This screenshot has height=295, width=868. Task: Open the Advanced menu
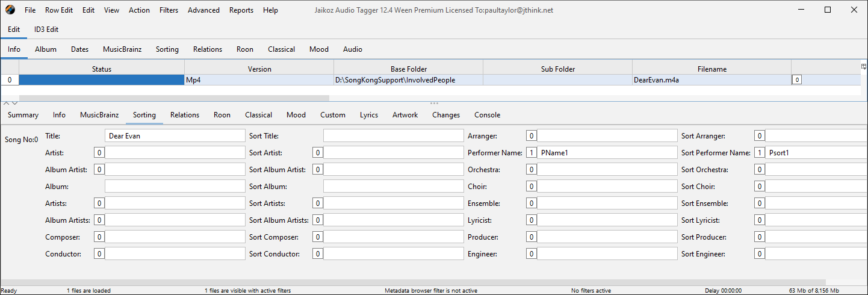click(x=203, y=10)
